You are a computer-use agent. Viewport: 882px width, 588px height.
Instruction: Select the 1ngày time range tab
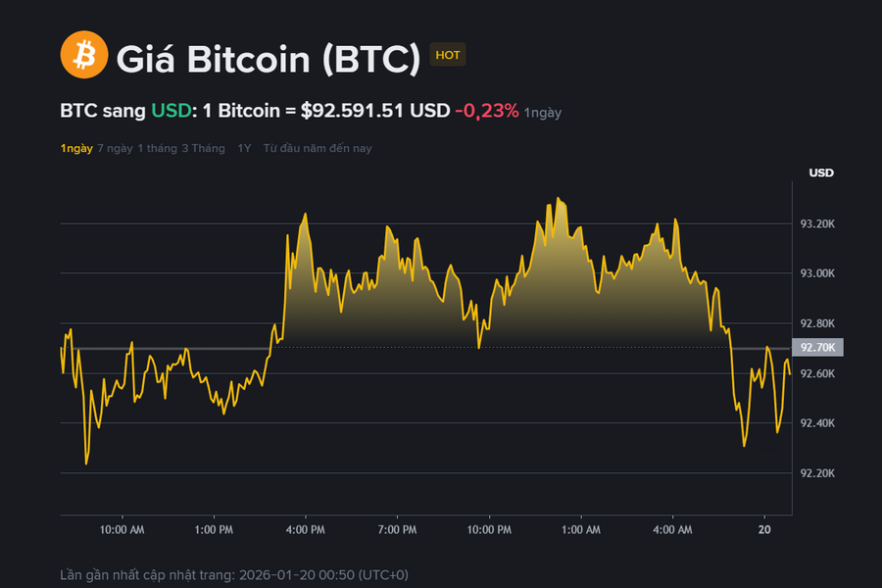pyautogui.click(x=76, y=149)
